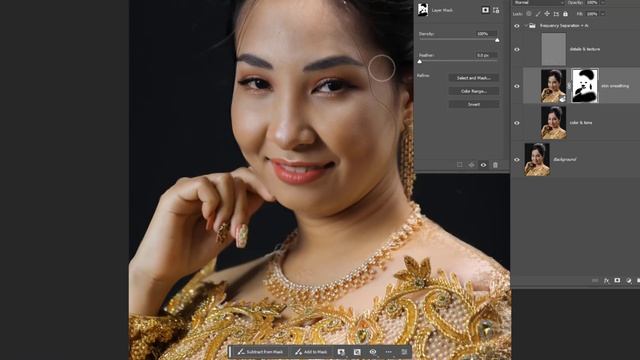The width and height of the screenshot is (640, 360).
Task: Click the folder icon of Frequency Separation group
Action: pyautogui.click(x=532, y=26)
